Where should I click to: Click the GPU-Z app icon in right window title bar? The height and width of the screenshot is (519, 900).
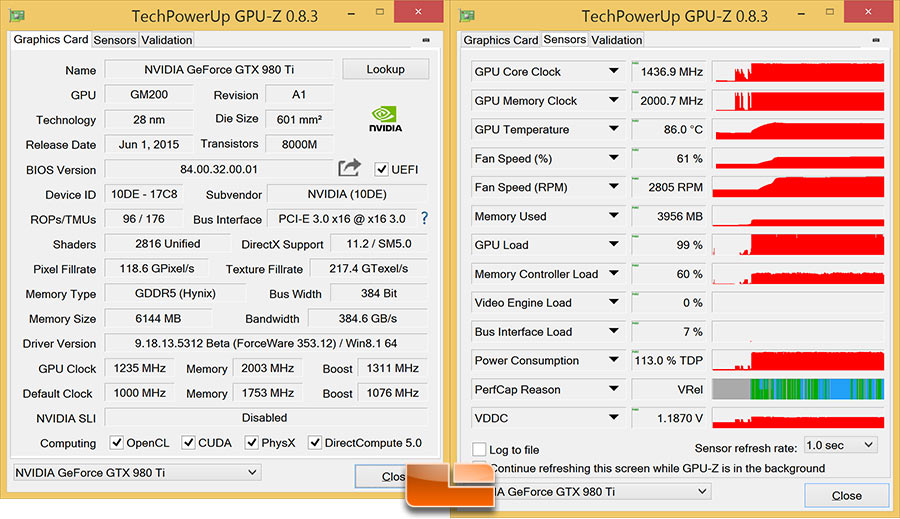coord(467,16)
